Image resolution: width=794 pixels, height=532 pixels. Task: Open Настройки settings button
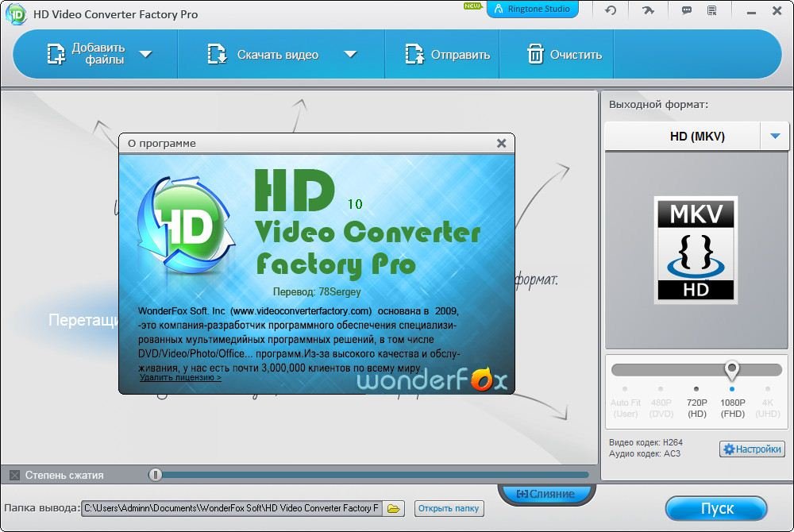752,449
